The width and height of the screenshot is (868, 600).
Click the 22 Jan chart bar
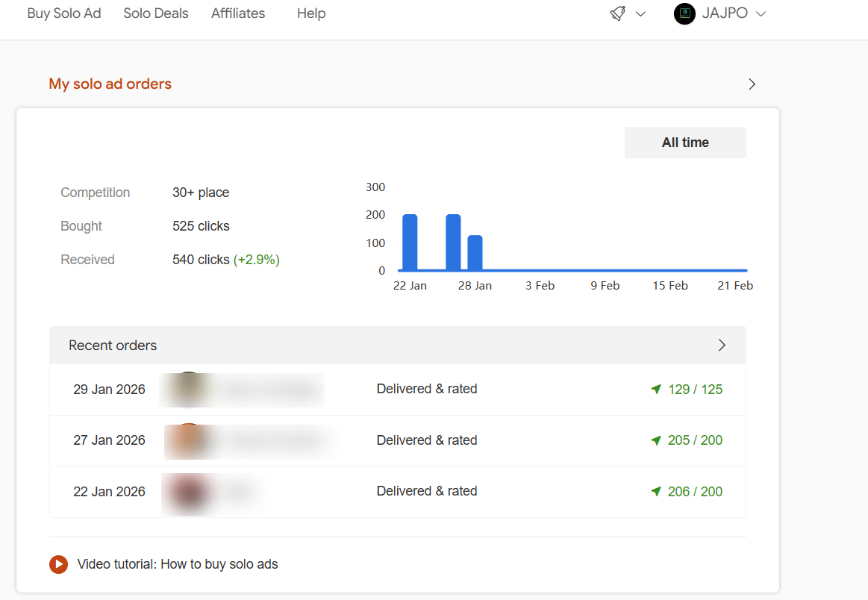tap(410, 243)
